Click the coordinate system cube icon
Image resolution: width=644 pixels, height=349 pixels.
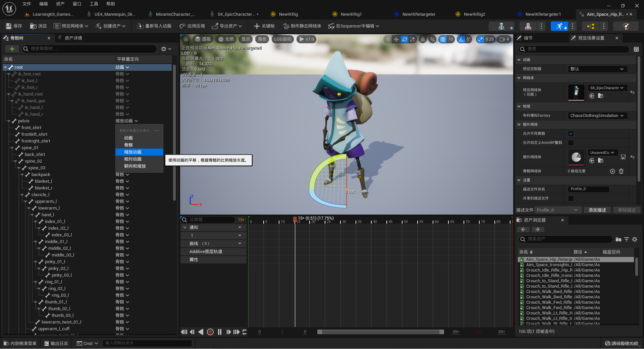[x=423, y=39]
